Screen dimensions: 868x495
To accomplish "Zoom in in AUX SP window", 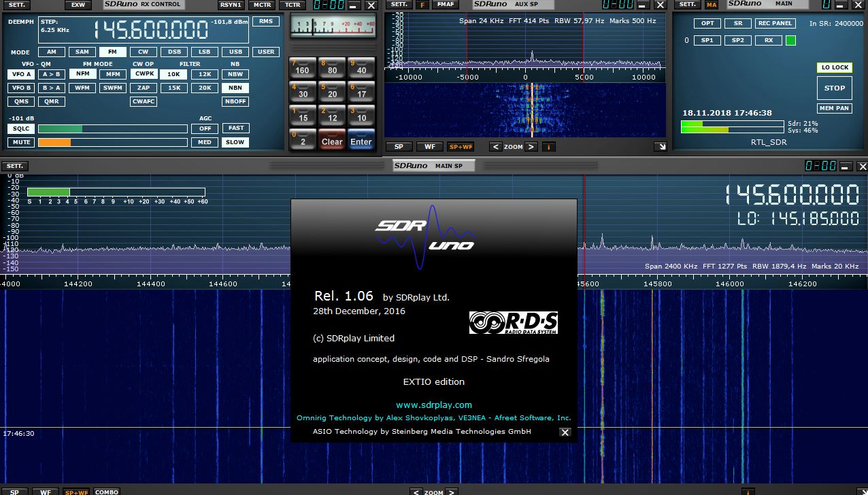I will pyautogui.click(x=531, y=146).
